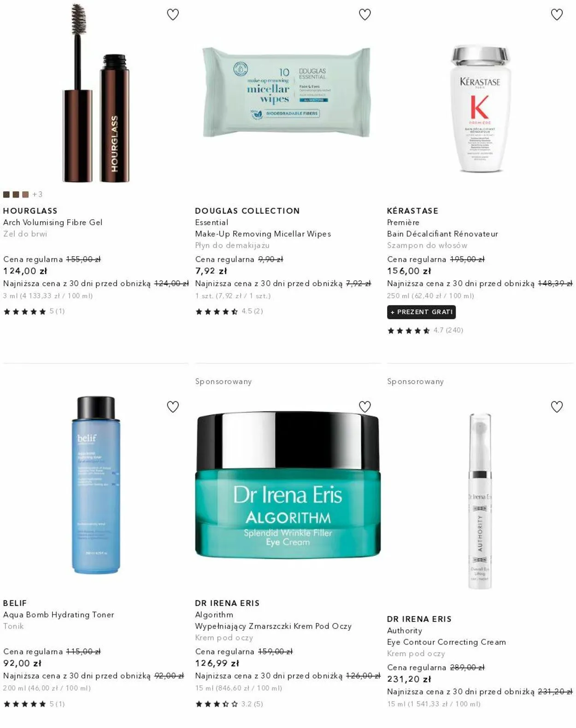This screenshot has width=576, height=728.
Task: Go to Bain Décalcifiant Rénovateur product
Action: tap(442, 234)
